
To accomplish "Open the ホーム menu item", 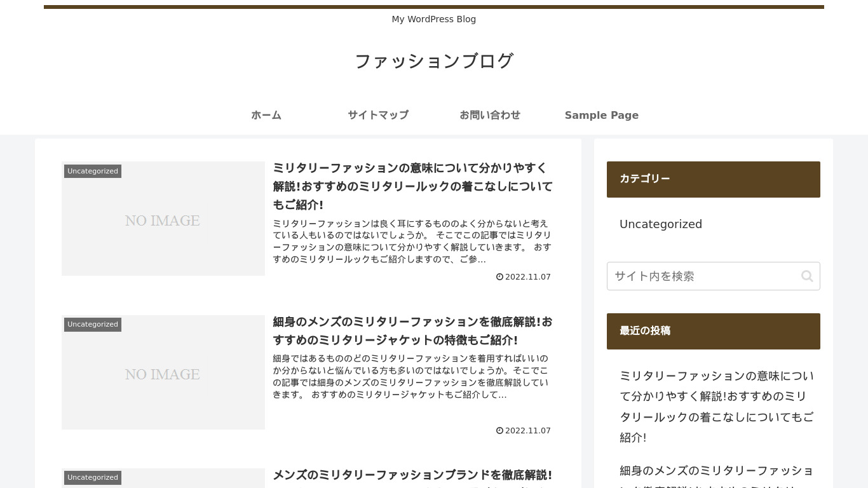I will pos(266,115).
